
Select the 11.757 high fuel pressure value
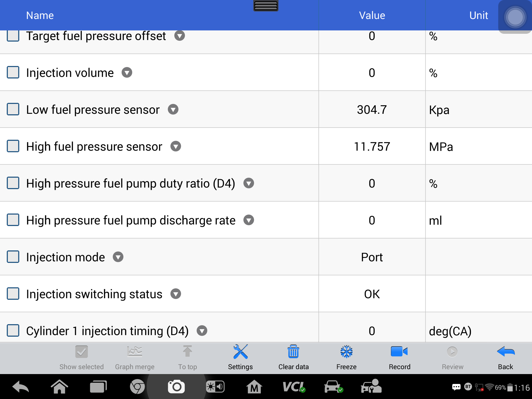click(x=372, y=147)
